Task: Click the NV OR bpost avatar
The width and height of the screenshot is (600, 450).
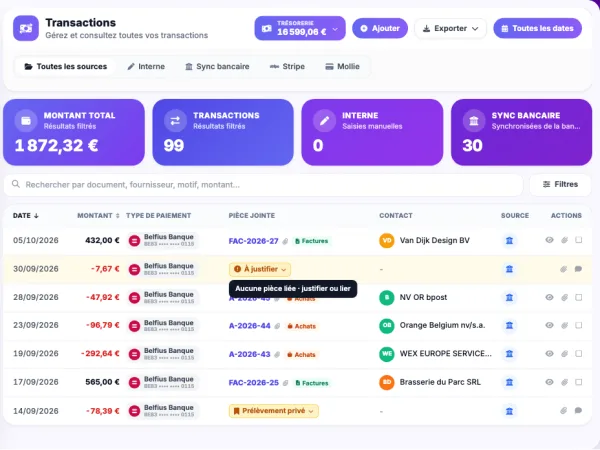Action: [x=386, y=297]
